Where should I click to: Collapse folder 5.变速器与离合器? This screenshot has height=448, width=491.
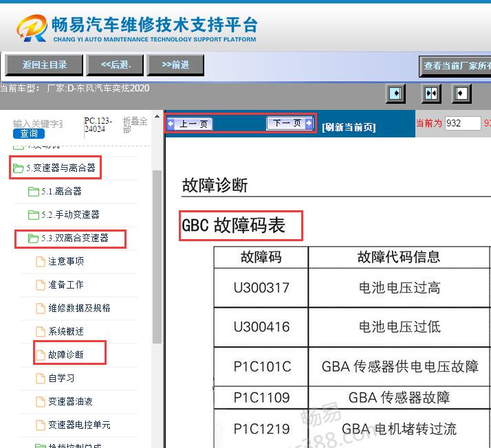tap(54, 168)
